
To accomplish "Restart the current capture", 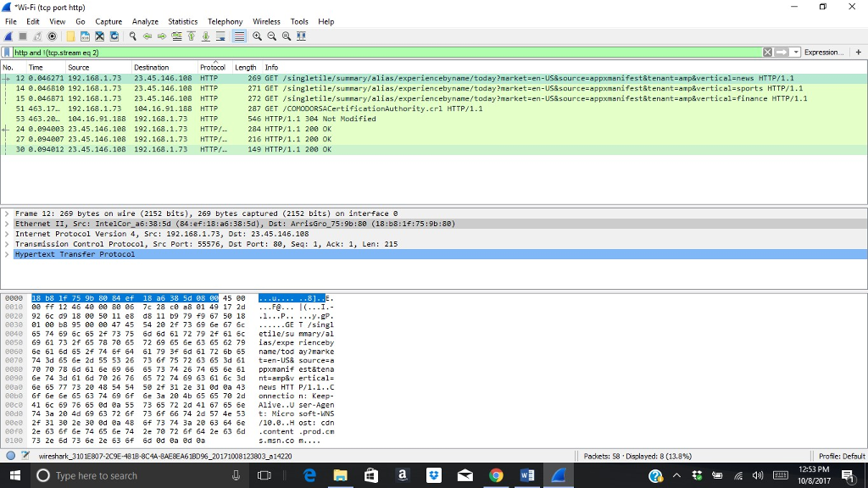I will (x=36, y=36).
